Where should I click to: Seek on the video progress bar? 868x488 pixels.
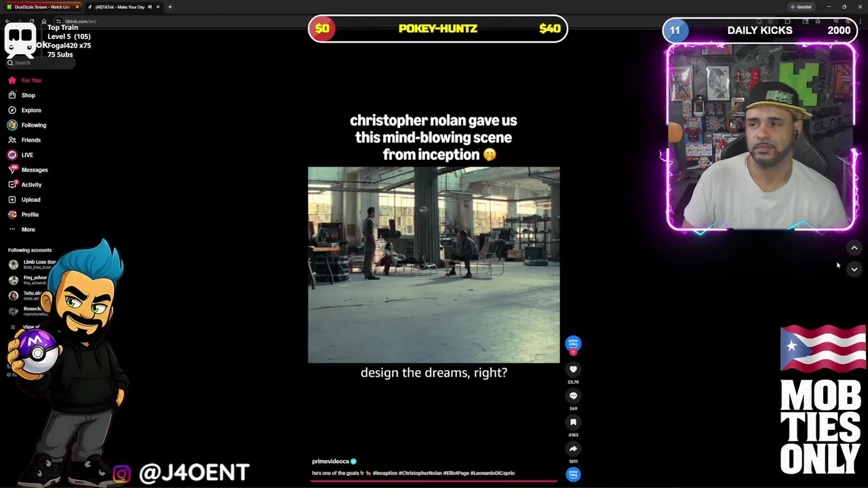coord(434,481)
